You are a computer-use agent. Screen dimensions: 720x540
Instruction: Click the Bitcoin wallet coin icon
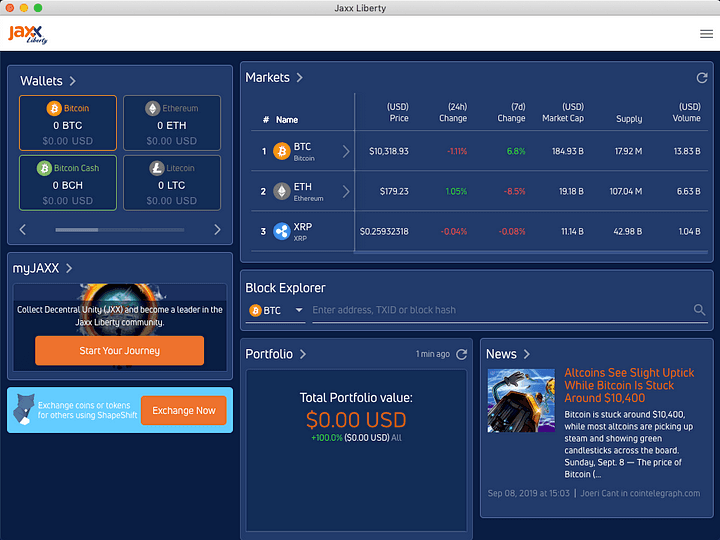[54, 108]
